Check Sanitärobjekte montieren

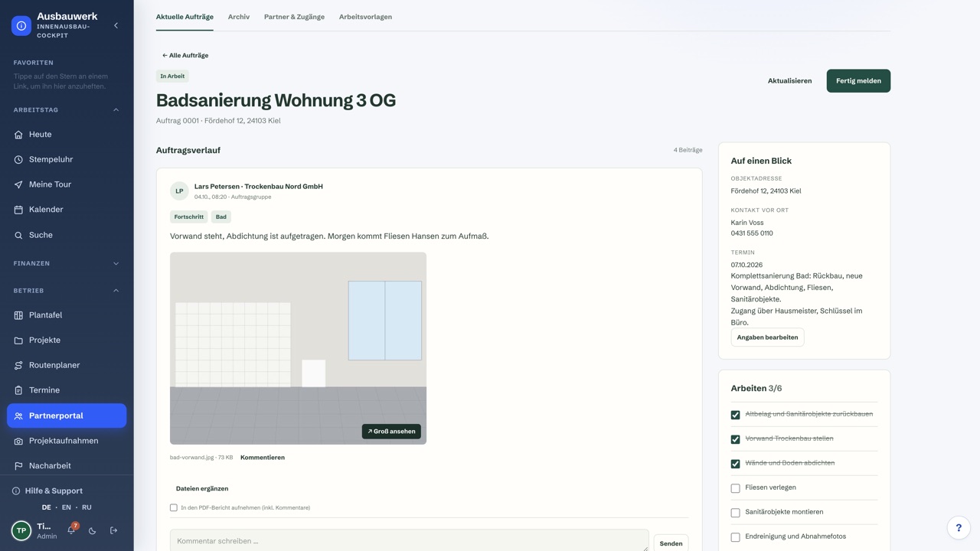736,513
